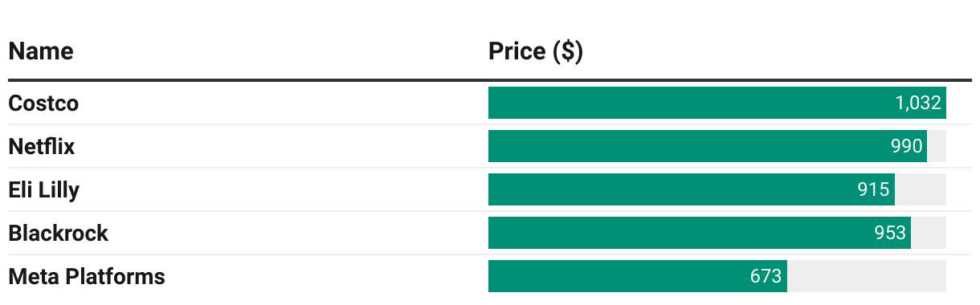The height and width of the screenshot is (305, 980).
Task: Click the Blackrock green price bar
Action: 700,233
